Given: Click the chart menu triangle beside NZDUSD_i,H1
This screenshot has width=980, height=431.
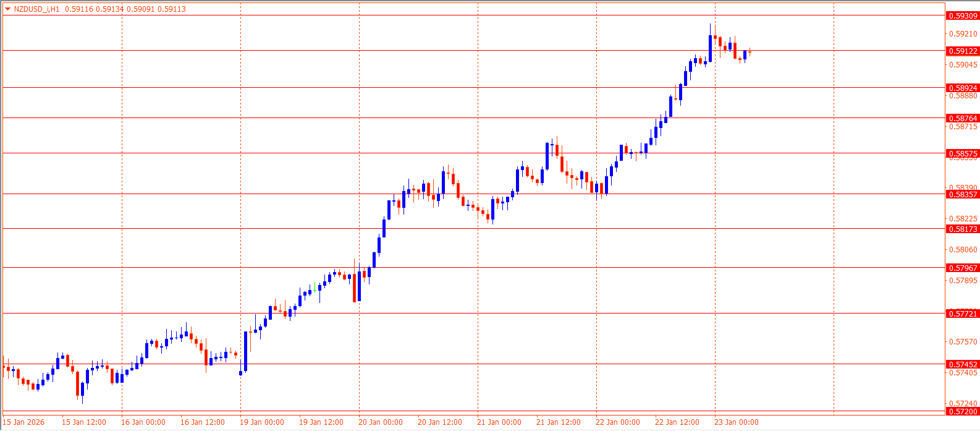Looking at the screenshot, I should pyautogui.click(x=7, y=9).
